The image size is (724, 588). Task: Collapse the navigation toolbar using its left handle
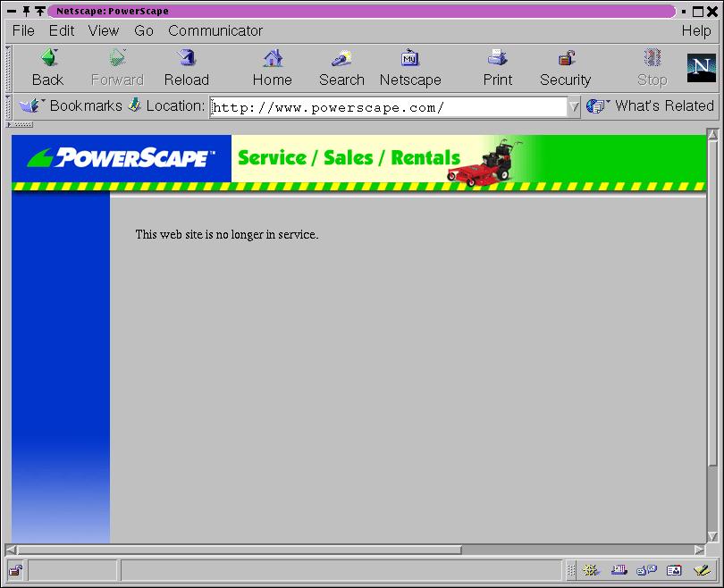(x=9, y=68)
